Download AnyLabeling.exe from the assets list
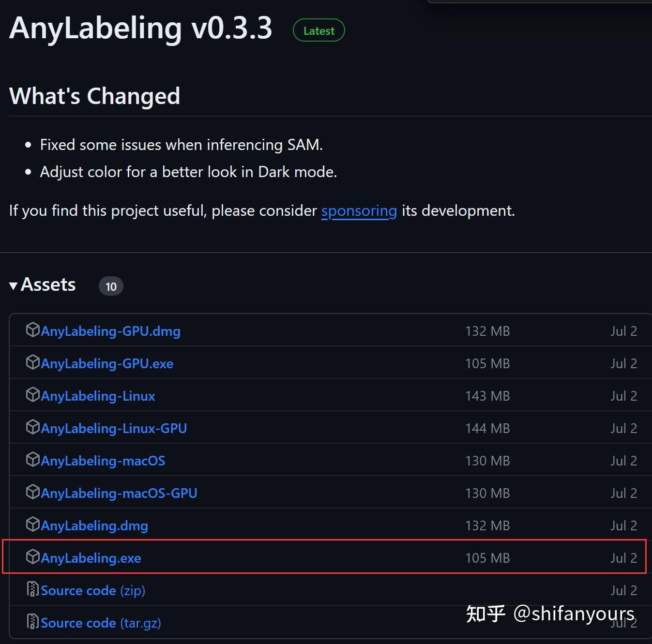This screenshot has width=652, height=644. click(x=91, y=557)
